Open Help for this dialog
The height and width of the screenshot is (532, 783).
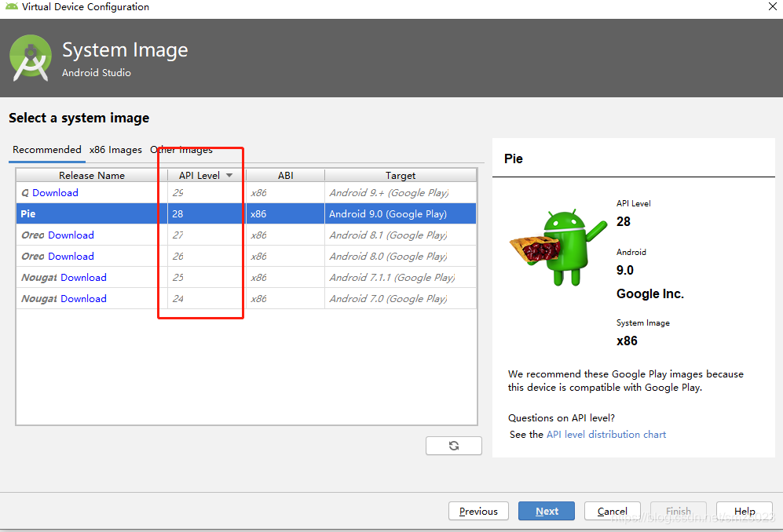(x=744, y=511)
